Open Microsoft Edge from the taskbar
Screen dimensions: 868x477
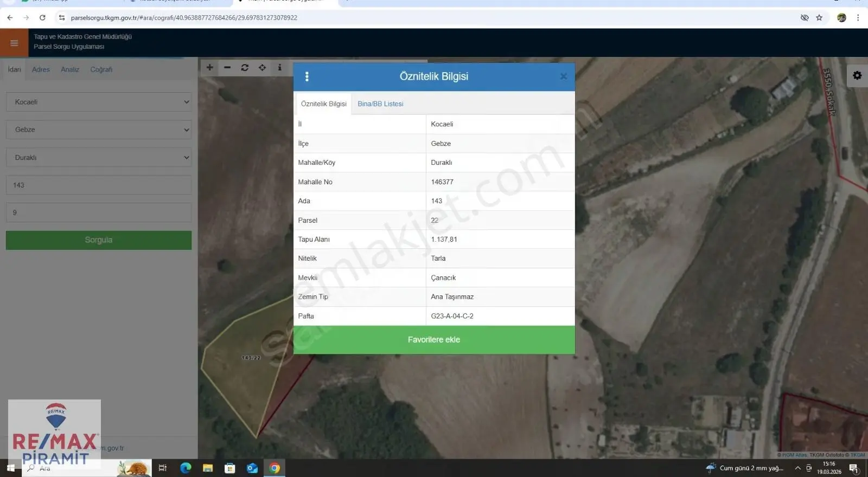[x=186, y=468]
